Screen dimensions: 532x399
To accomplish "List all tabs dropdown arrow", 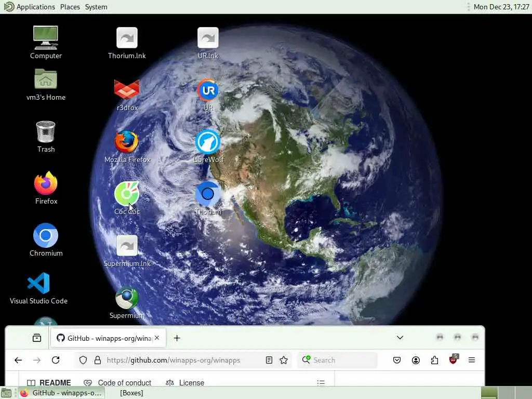I will [x=400, y=338].
